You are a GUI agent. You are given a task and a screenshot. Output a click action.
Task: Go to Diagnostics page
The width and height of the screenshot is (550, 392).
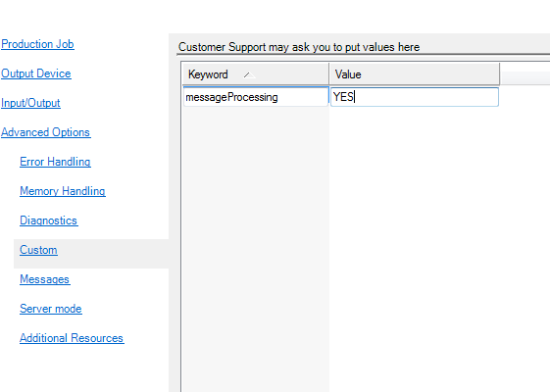(x=49, y=220)
